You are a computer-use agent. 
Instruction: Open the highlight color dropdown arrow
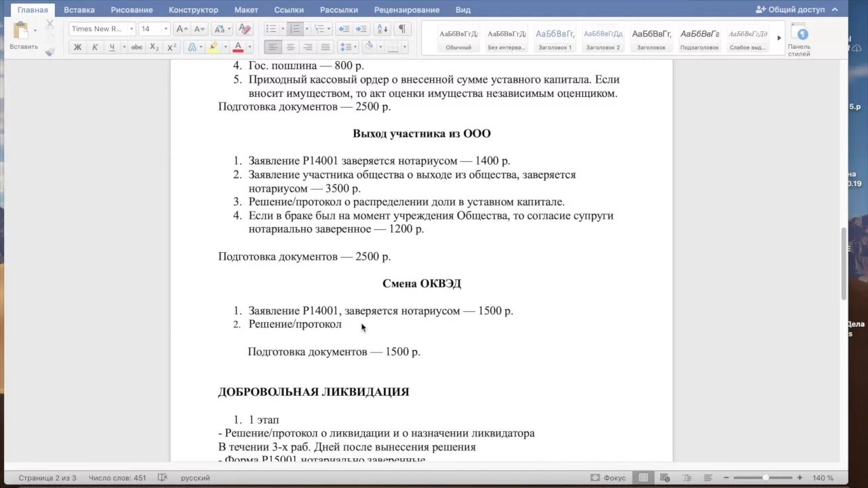(x=224, y=47)
